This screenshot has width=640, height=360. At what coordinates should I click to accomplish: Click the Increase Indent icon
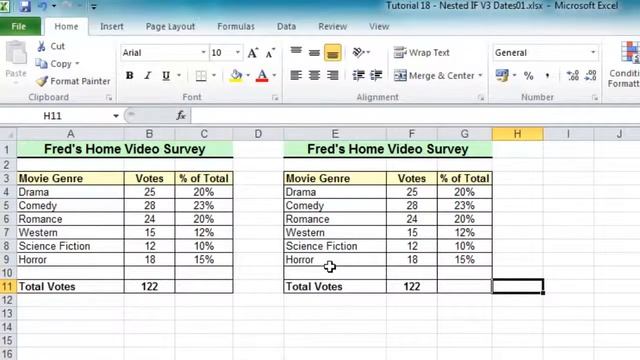point(376,76)
